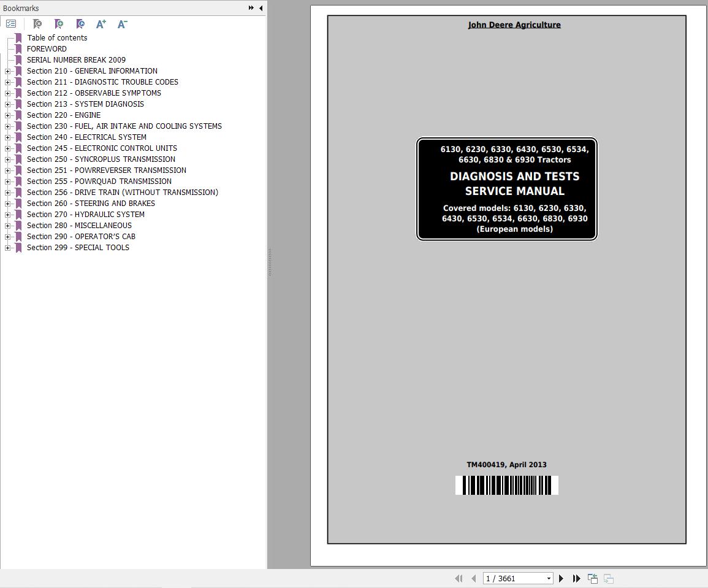Undock the Bookmarks panel via double-arrow icon
The width and height of the screenshot is (708, 588).
tap(250, 8)
